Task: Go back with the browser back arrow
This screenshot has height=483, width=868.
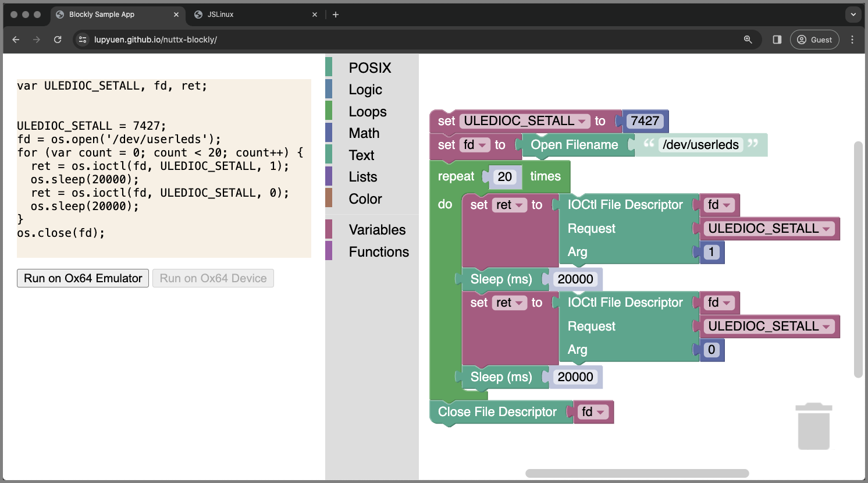Action: (16, 40)
